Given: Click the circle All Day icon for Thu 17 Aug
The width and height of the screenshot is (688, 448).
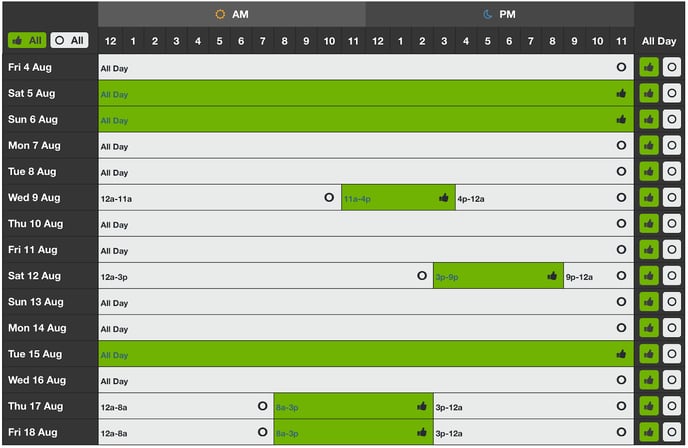Looking at the screenshot, I should point(671,406).
